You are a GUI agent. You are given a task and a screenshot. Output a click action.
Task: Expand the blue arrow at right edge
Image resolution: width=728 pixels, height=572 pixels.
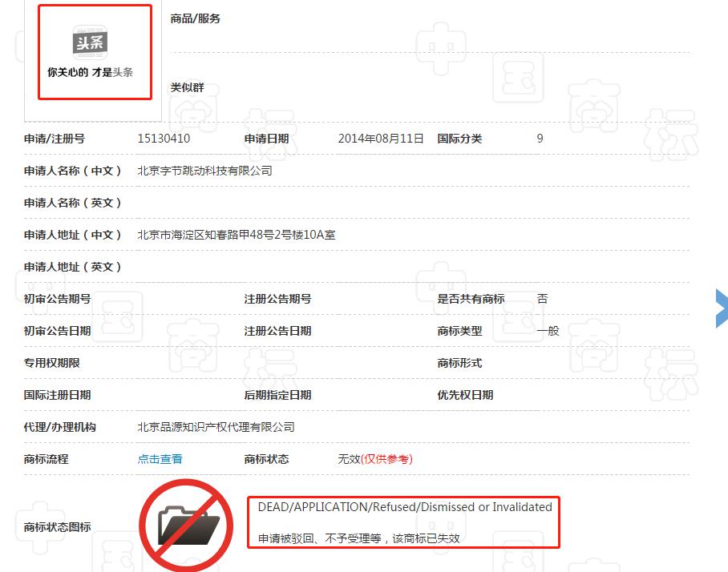(x=722, y=308)
